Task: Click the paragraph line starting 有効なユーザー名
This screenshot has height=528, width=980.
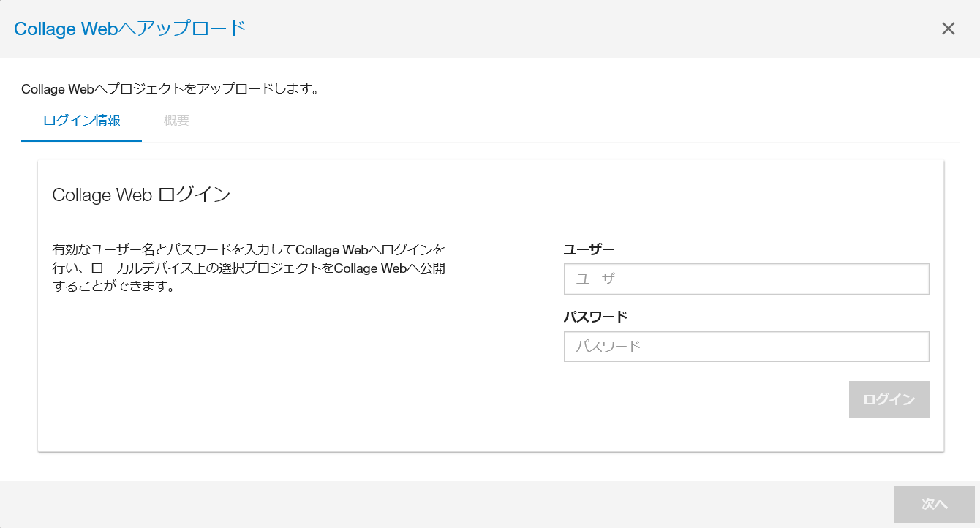Action: pos(249,249)
